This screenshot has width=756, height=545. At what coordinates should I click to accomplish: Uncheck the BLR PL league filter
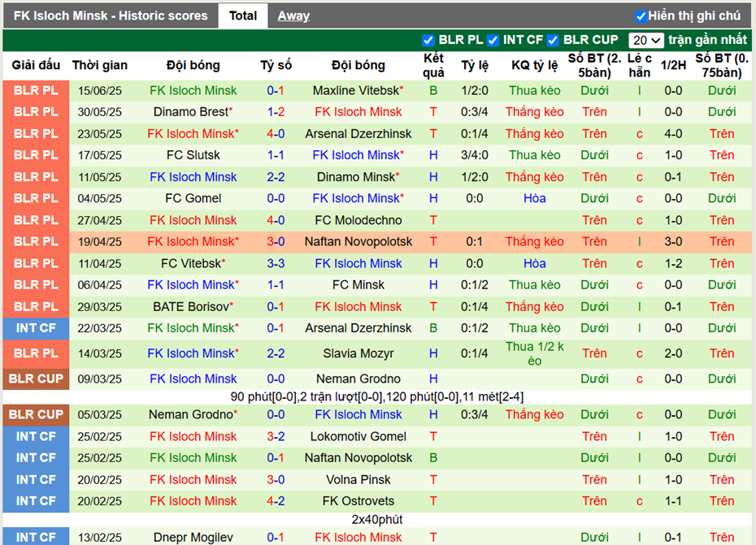(428, 41)
